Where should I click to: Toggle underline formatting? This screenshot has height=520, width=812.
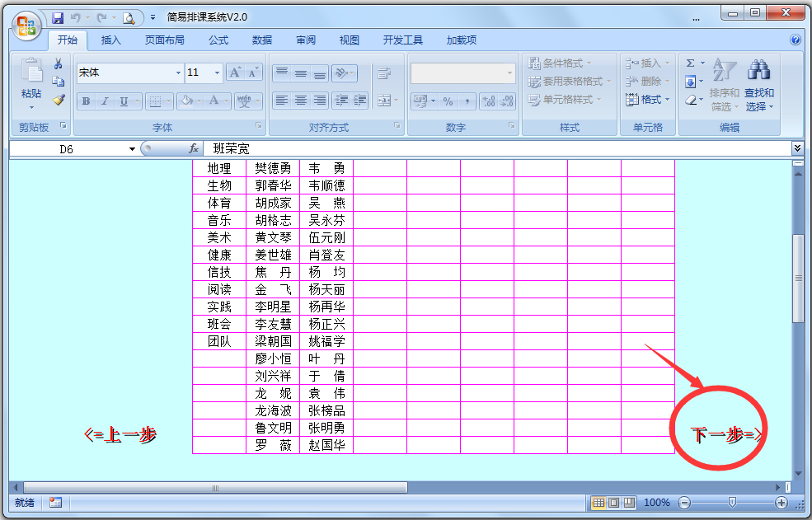(x=124, y=101)
